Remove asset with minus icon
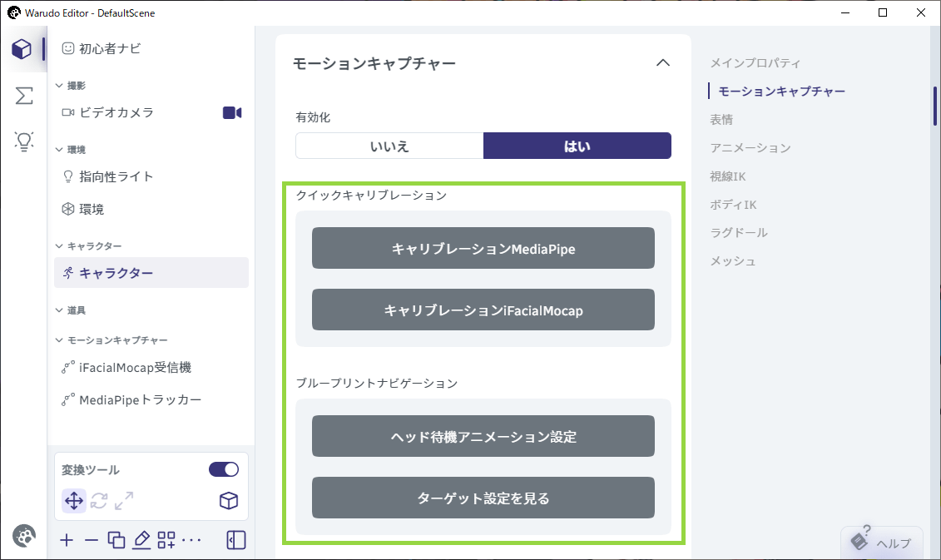Viewport: 941px width, 560px height. 92,540
